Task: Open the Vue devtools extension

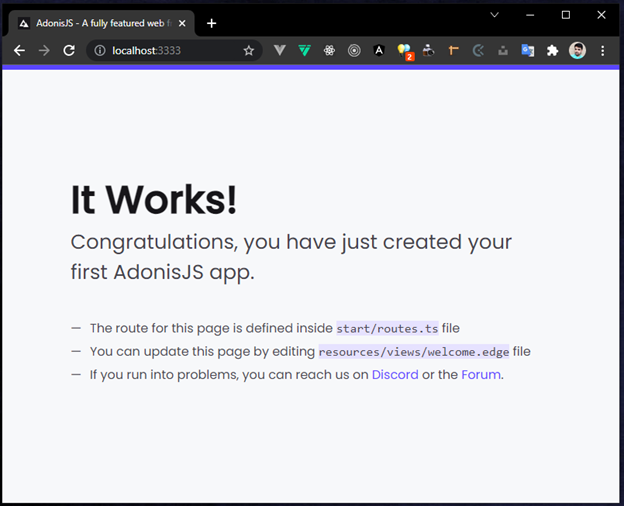Action: pyautogui.click(x=280, y=51)
